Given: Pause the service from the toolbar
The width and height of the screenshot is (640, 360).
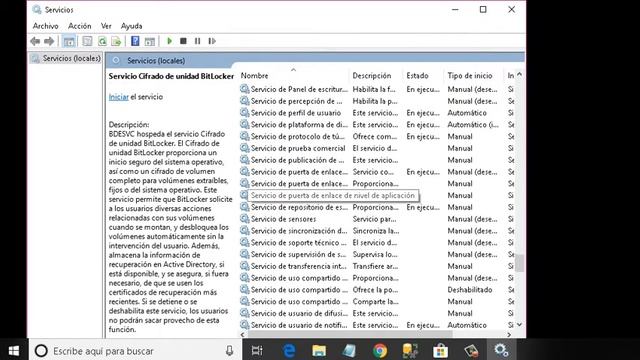Looking at the screenshot, I should [198, 41].
